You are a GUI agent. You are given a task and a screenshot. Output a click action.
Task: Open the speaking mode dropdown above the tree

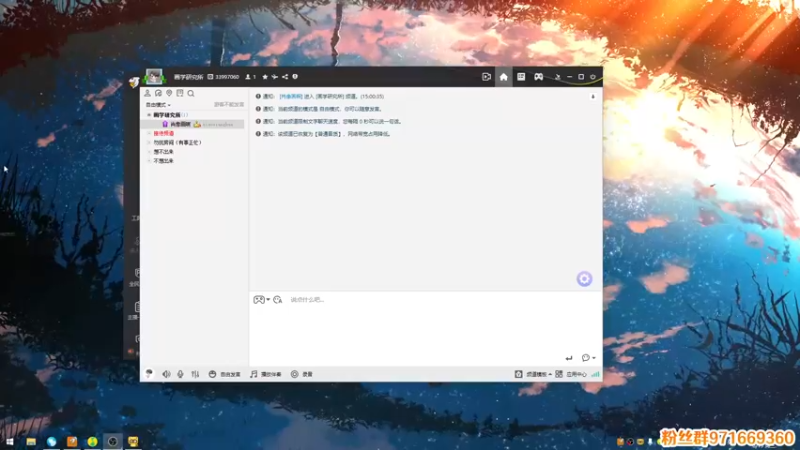click(158, 105)
